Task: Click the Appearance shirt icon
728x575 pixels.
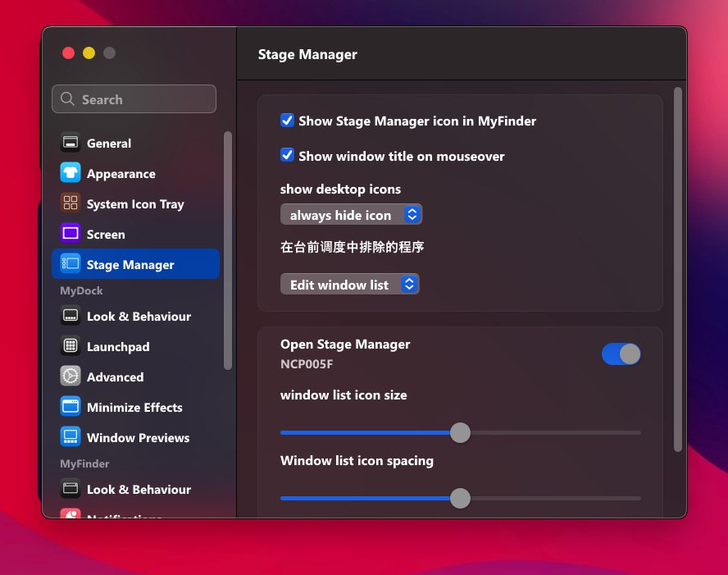Action: 71,173
